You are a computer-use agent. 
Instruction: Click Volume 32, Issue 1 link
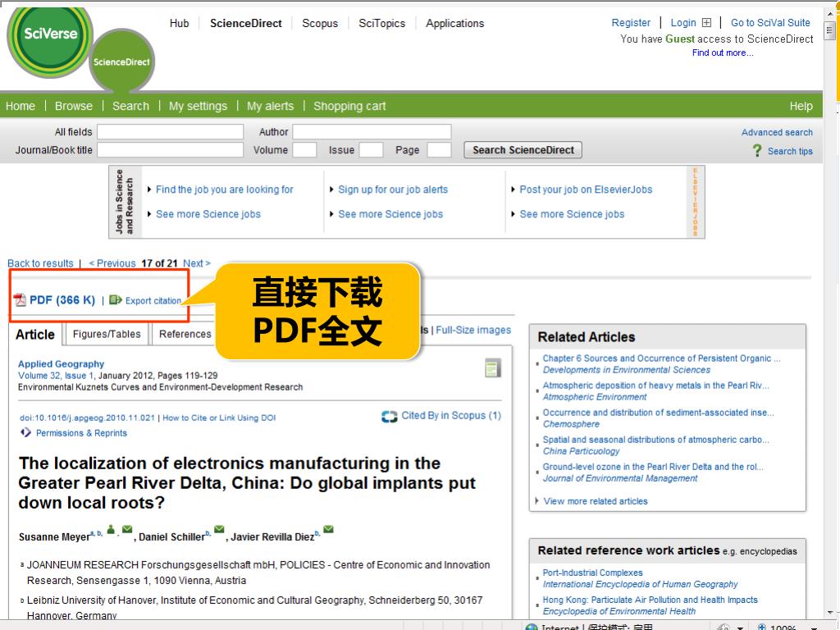tap(56, 376)
